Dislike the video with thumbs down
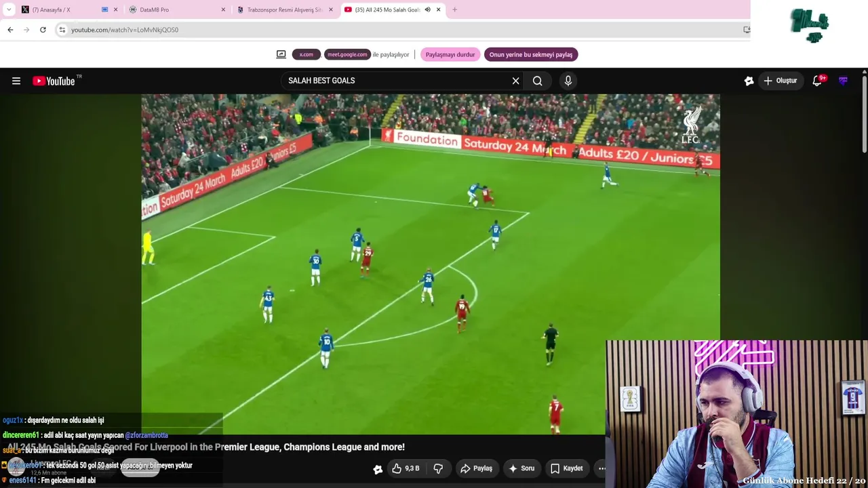Screen dimensions: 868x488 (438, 468)
